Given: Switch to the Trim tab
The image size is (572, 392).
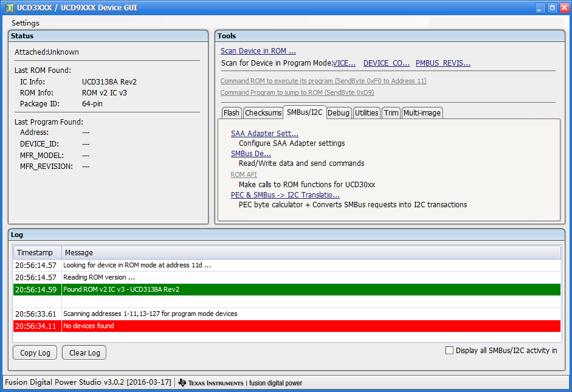Looking at the screenshot, I should pos(391,113).
